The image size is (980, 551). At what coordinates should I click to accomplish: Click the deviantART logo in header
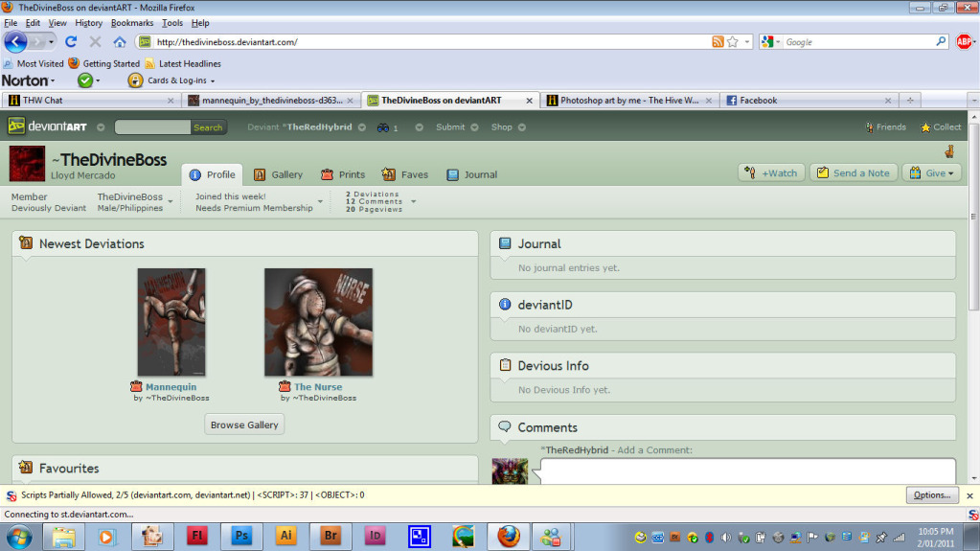click(48, 126)
